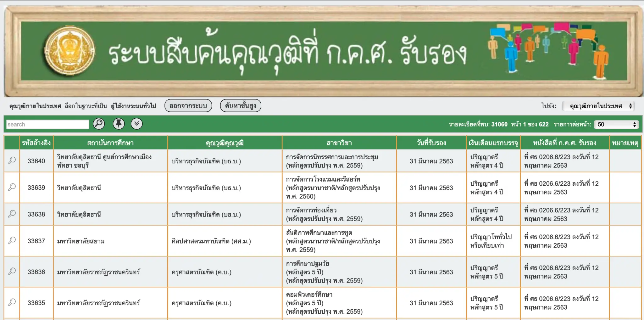This screenshot has width=644, height=320.
Task: Click the 'ค้นหาขั้นสูง' advanced search button
Action: pyautogui.click(x=241, y=106)
